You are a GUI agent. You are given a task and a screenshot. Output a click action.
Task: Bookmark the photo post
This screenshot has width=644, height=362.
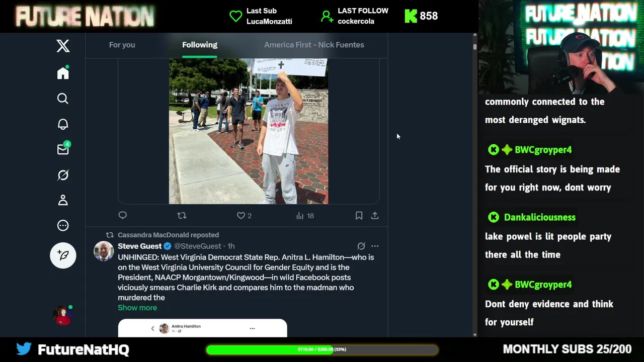[x=359, y=215]
